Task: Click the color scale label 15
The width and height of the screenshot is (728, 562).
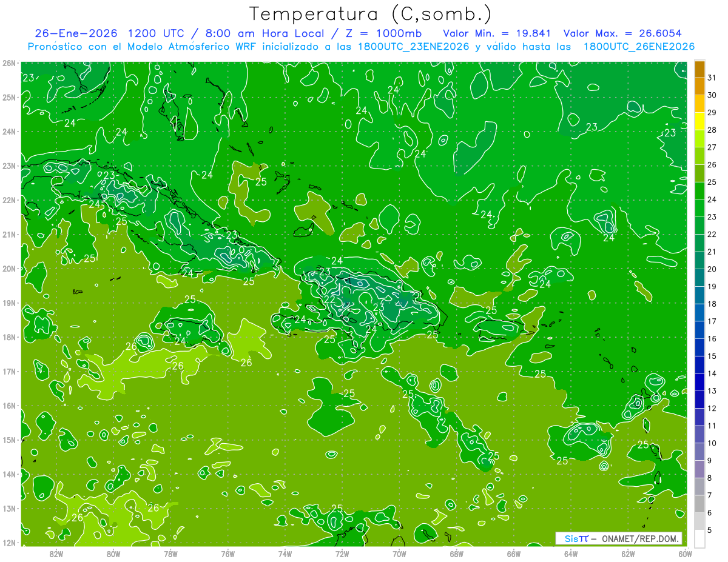Action: (712, 356)
